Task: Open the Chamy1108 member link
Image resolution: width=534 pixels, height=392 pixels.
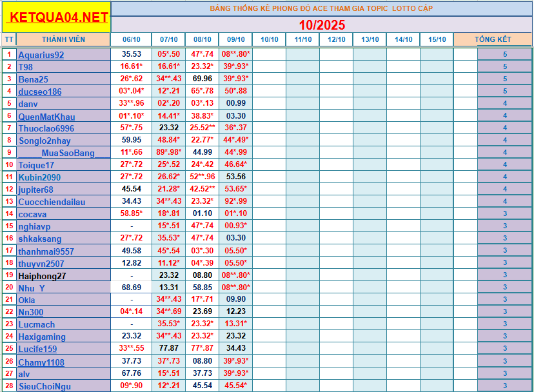Action: click(x=41, y=362)
